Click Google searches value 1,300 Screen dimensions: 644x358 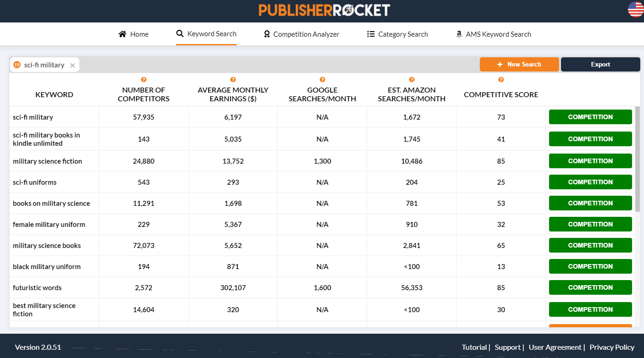point(322,161)
